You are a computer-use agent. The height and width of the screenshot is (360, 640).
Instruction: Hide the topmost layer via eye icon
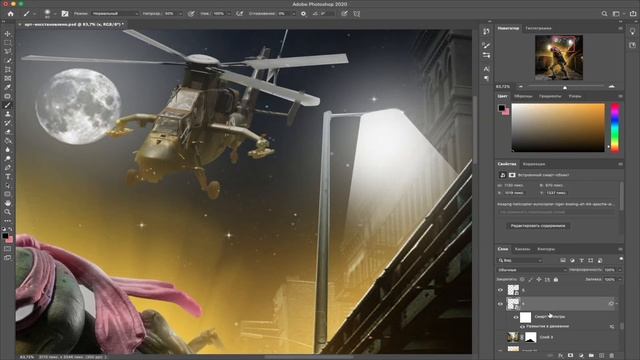(500, 290)
